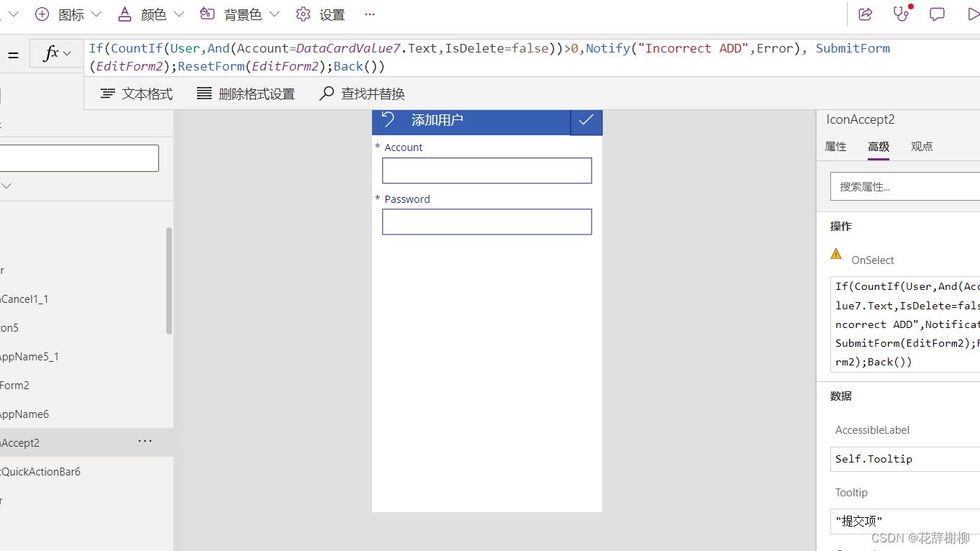
Task: Open 设置 settings in toolbar
Action: pyautogui.click(x=320, y=14)
